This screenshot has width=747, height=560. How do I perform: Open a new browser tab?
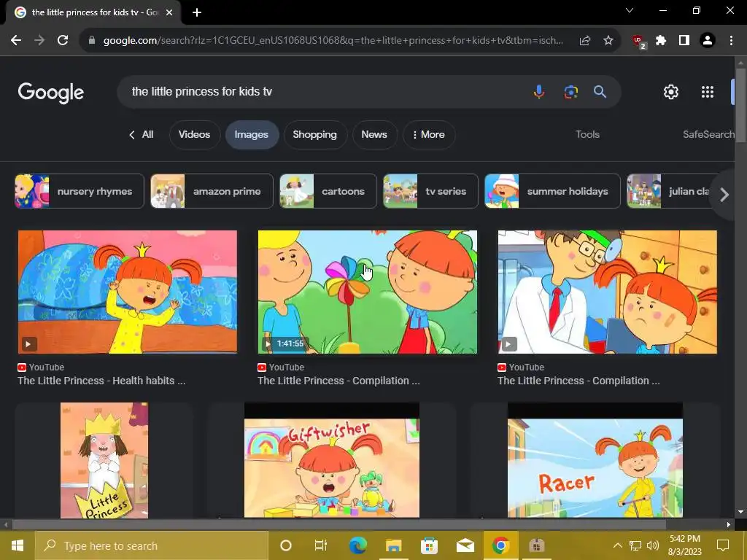197,12
